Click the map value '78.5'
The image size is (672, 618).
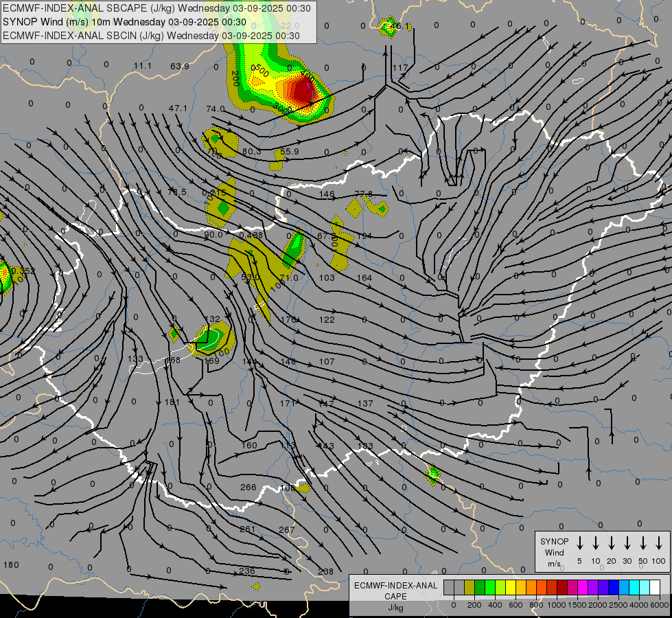(177, 192)
